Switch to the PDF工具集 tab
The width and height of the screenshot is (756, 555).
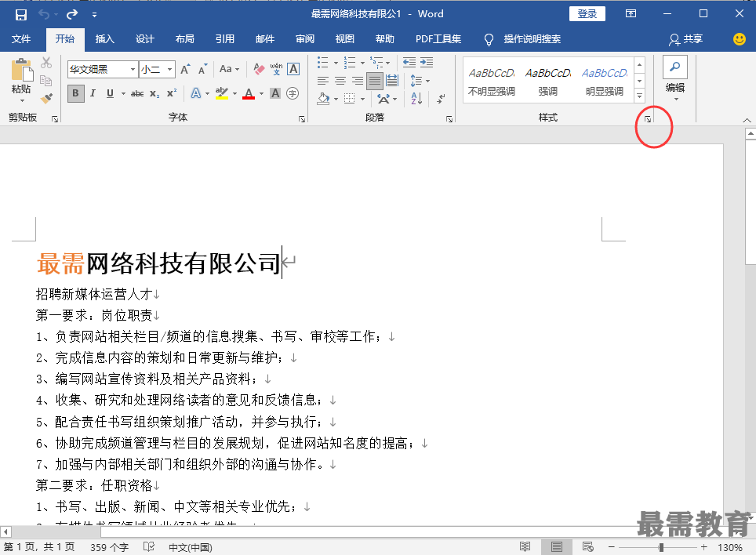438,39
